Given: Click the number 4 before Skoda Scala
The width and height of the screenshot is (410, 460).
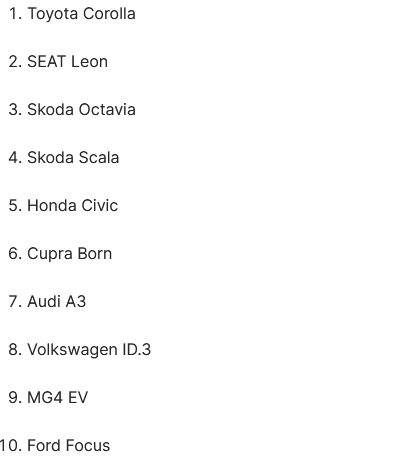Looking at the screenshot, I should pos(15,158).
